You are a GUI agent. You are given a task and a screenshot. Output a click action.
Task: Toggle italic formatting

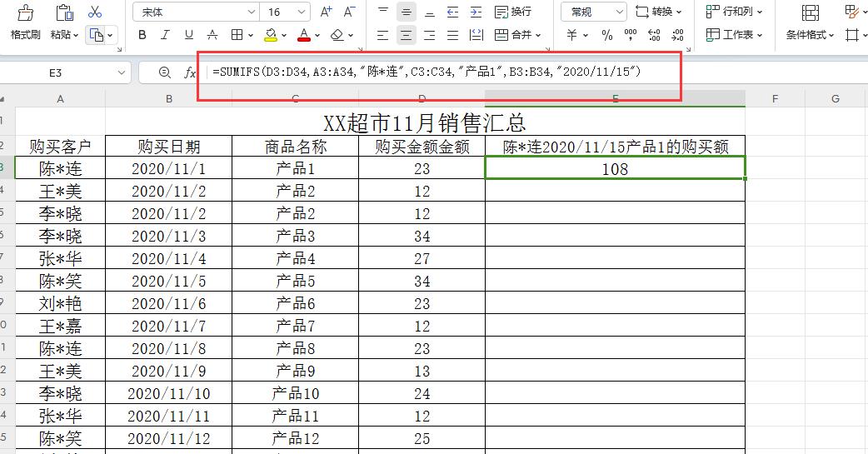click(x=165, y=35)
